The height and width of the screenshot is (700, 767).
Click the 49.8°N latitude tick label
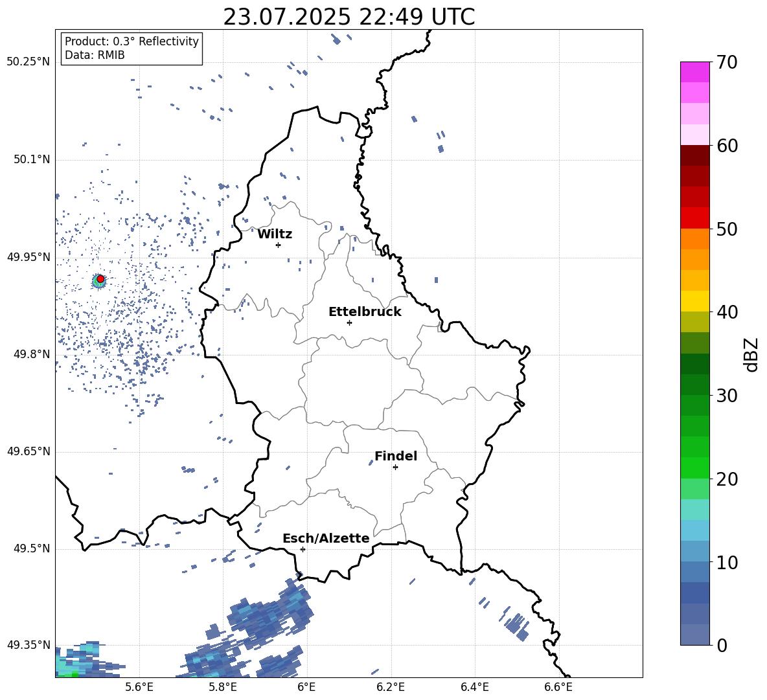tap(32, 354)
